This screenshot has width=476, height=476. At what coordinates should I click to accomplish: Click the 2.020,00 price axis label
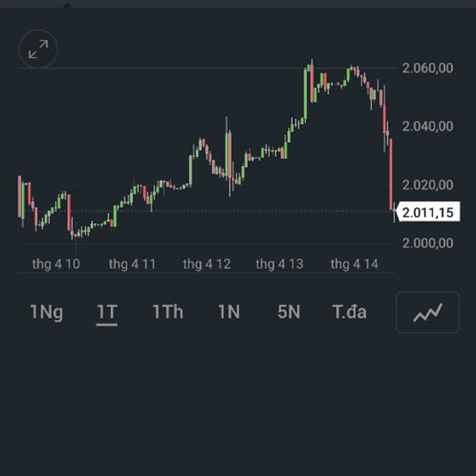pyautogui.click(x=428, y=185)
